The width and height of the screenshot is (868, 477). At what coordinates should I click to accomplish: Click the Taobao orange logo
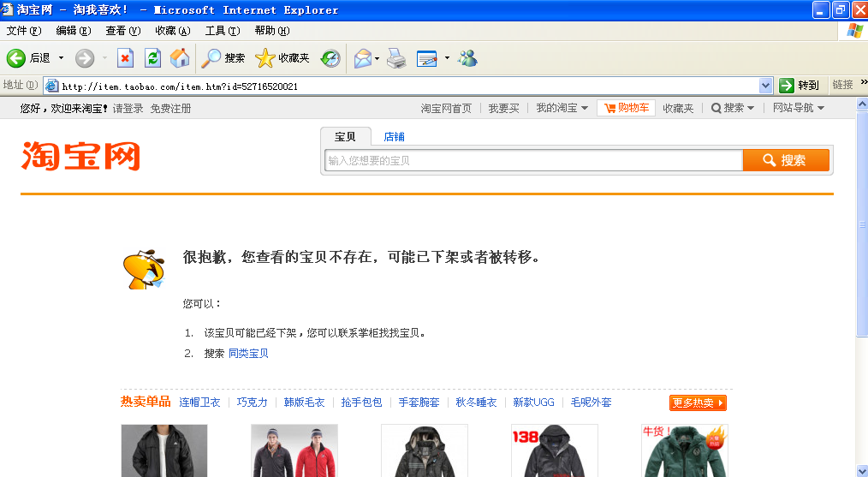(80, 156)
